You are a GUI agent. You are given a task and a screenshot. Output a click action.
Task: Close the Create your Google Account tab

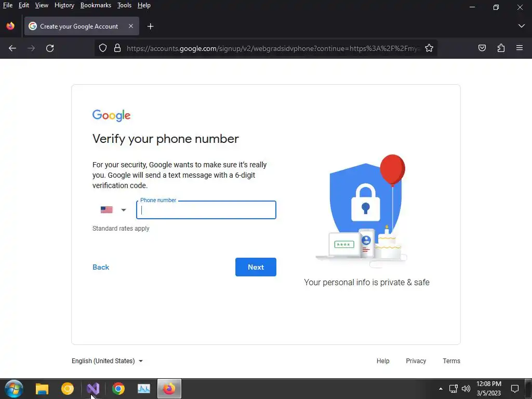point(131,26)
